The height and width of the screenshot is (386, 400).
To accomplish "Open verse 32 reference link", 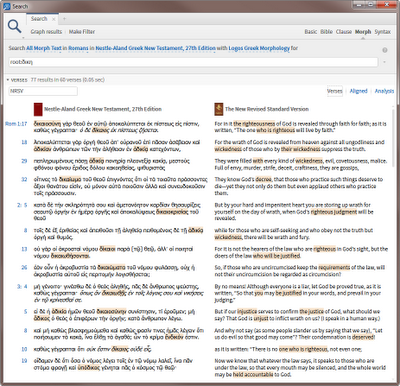I will (24, 179).
